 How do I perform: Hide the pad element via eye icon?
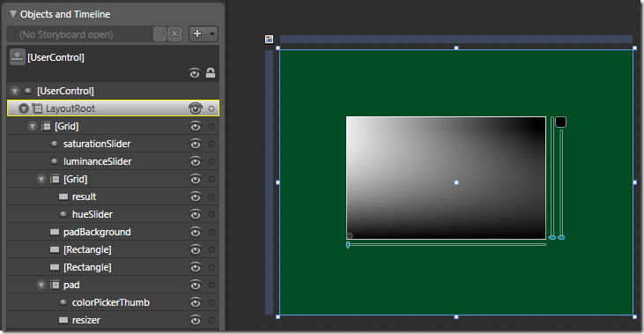195,285
